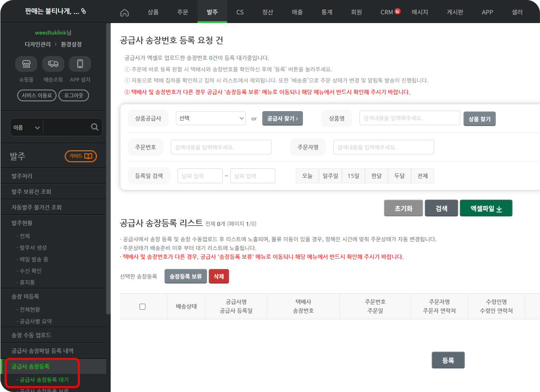Open the 셀러 menu tab
540x392 pixels.
(x=517, y=12)
